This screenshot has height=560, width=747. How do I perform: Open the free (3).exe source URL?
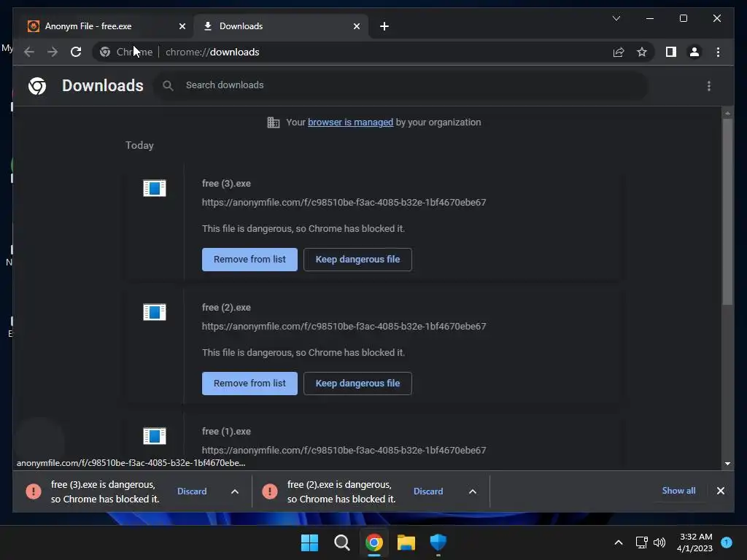(344, 203)
